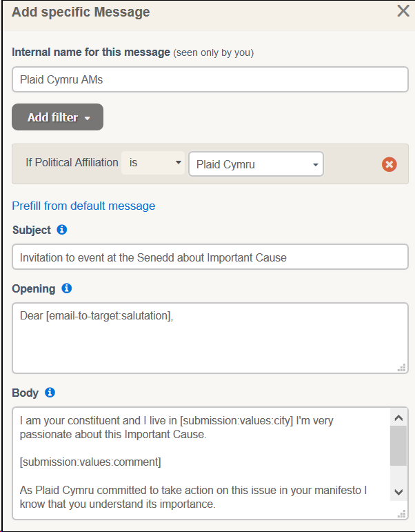
Task: Click the Add filter caret arrow
Action: point(87,118)
